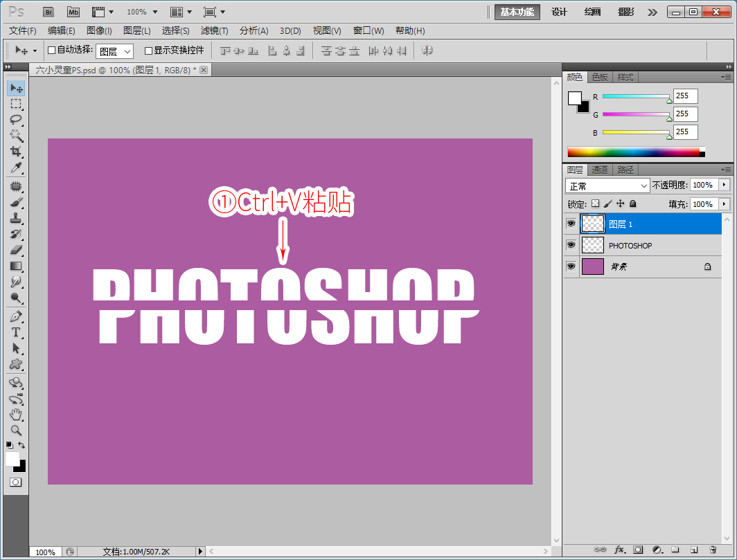This screenshot has height=560, width=737.
Task: Select the Path Selection tool
Action: click(x=16, y=349)
